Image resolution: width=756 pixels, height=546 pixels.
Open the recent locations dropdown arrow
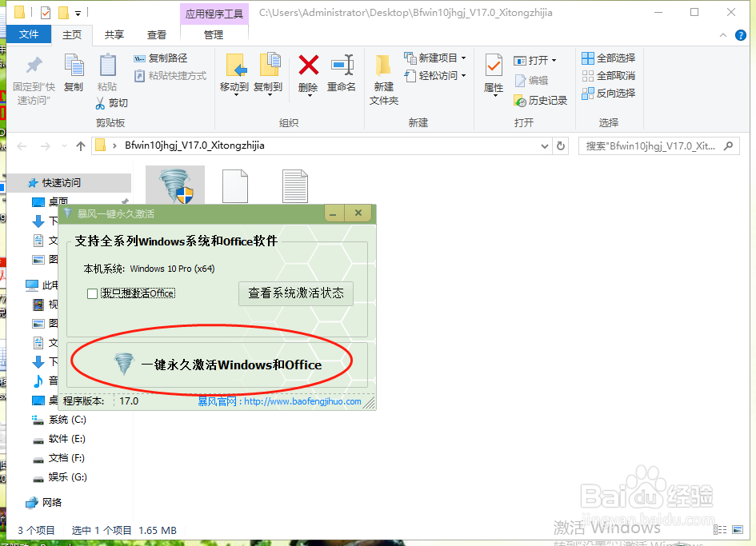point(64,146)
